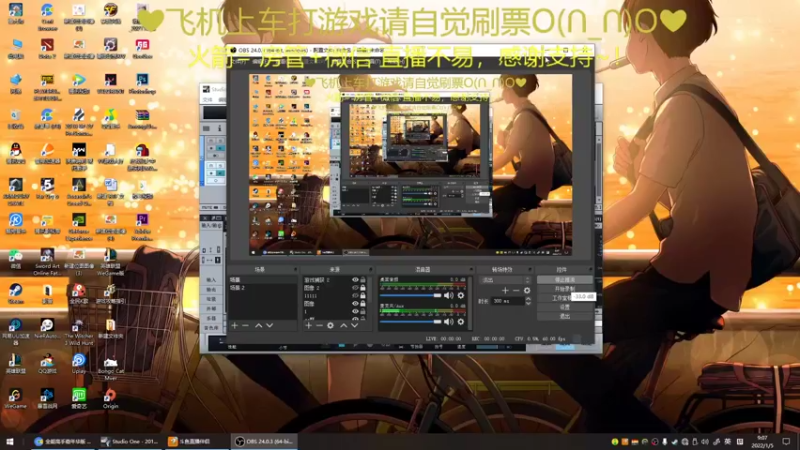The width and height of the screenshot is (800, 450).
Task: Select Bongo Cat Mver desktop icon
Action: [110, 366]
